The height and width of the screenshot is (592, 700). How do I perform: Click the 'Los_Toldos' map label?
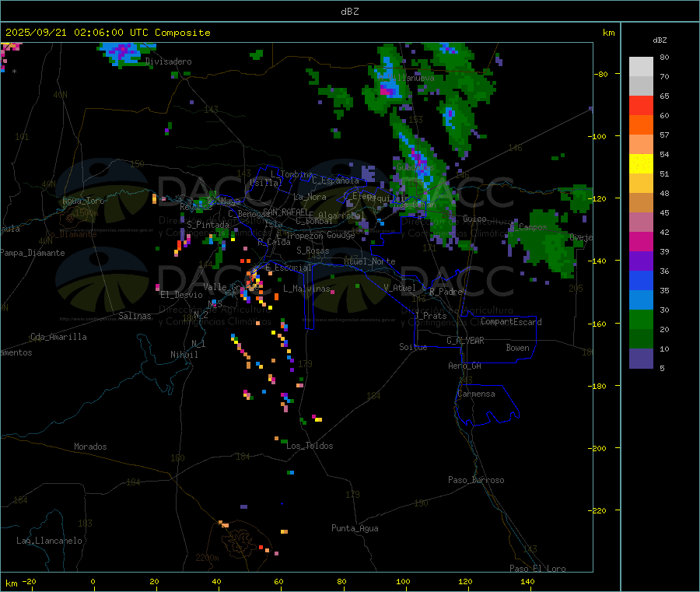pos(310,446)
